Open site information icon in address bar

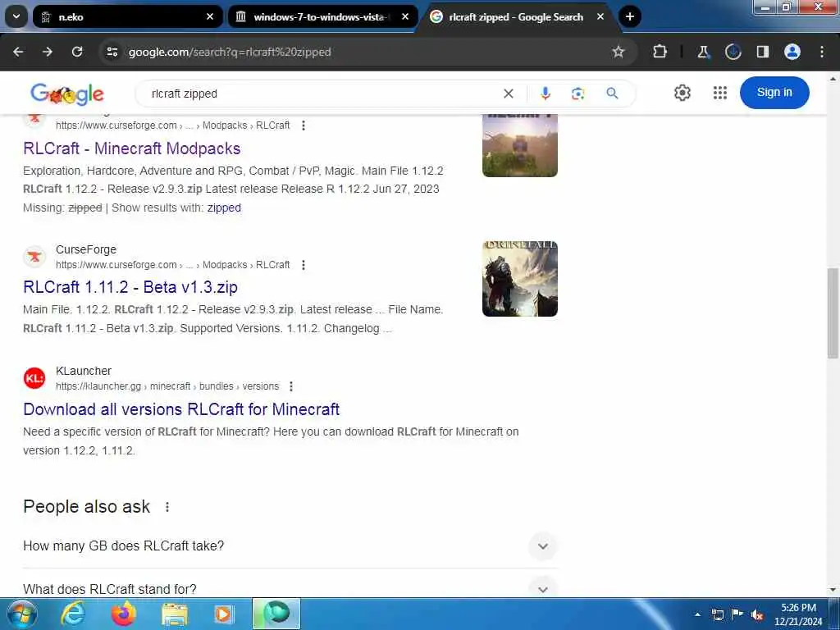click(112, 52)
